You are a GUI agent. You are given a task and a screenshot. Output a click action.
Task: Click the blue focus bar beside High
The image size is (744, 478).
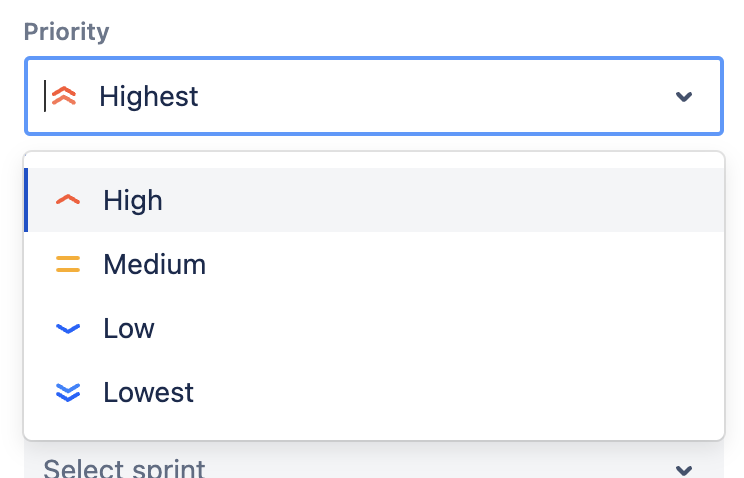pos(26,200)
